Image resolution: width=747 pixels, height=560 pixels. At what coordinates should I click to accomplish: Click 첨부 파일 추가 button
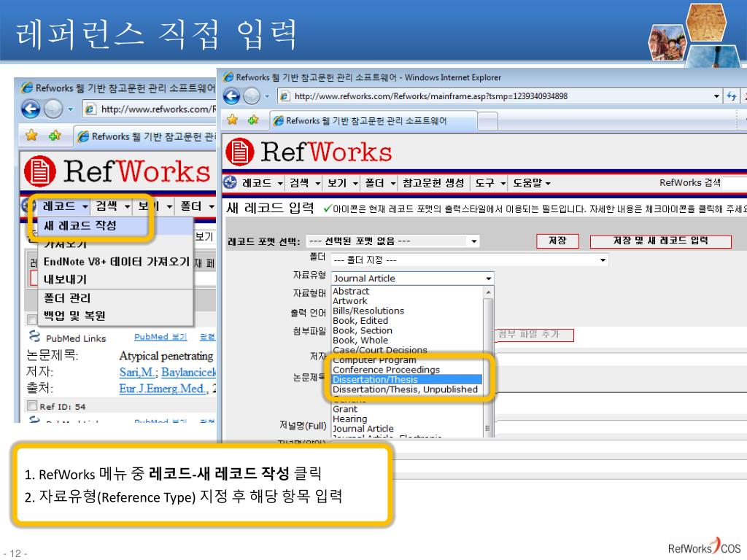click(x=535, y=335)
